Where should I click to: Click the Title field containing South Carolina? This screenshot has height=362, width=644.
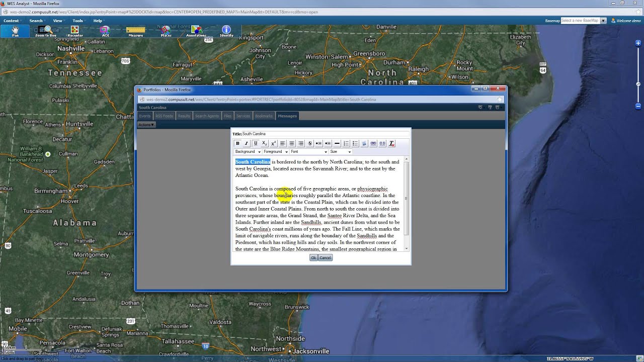[325, 134]
